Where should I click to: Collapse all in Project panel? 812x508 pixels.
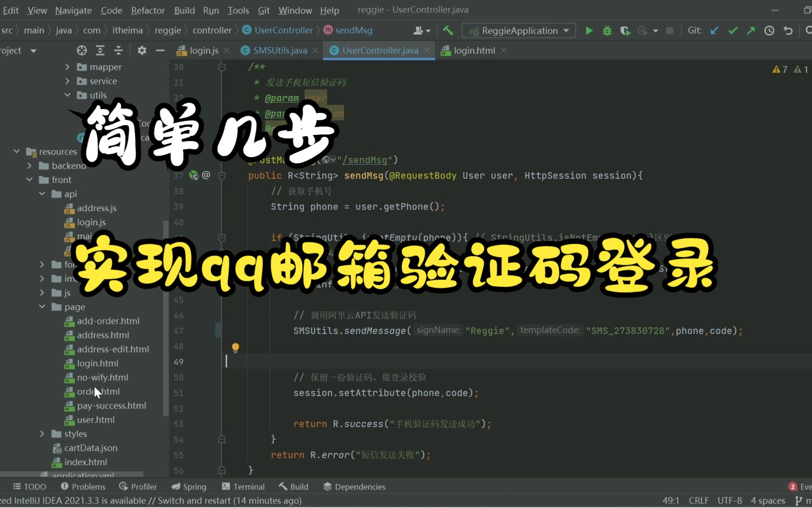point(118,50)
